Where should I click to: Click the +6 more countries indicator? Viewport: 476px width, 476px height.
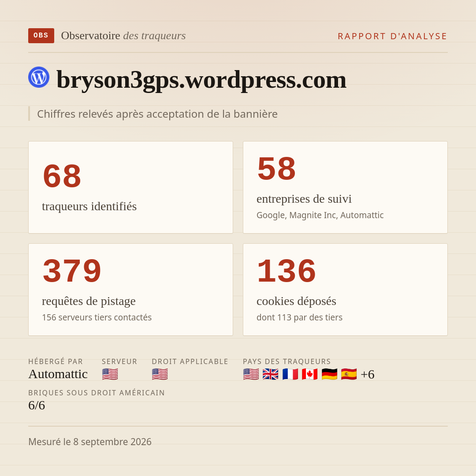click(x=367, y=374)
